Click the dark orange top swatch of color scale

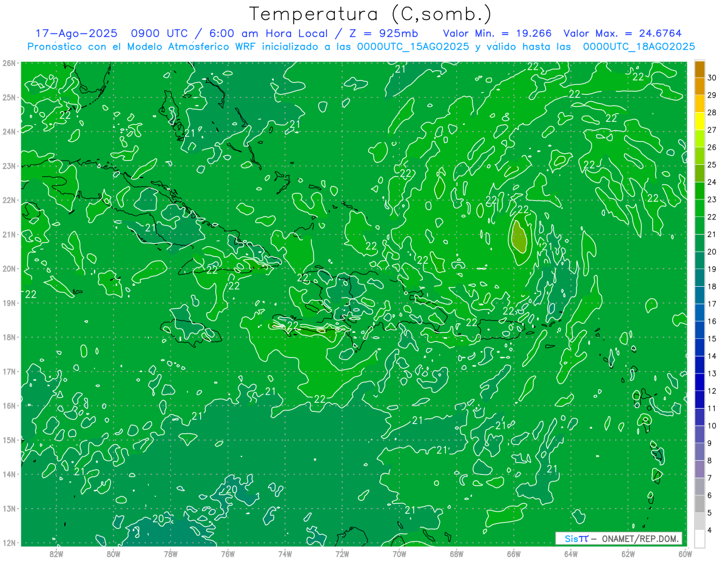699,69
